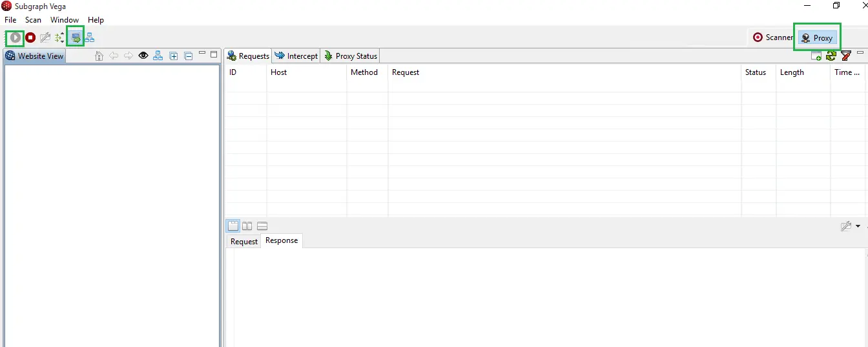Minimize the Requests panel
868x347 pixels.
pos(860,54)
